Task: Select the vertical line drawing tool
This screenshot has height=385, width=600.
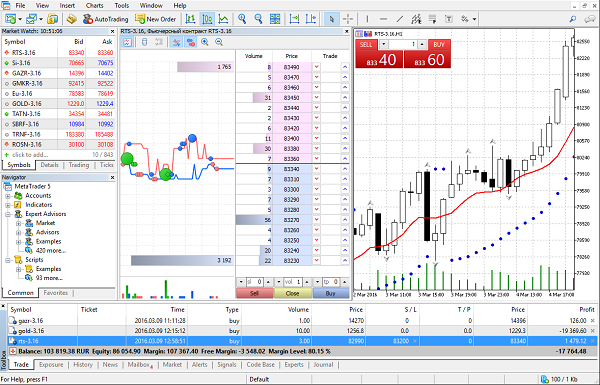Action: click(367, 19)
